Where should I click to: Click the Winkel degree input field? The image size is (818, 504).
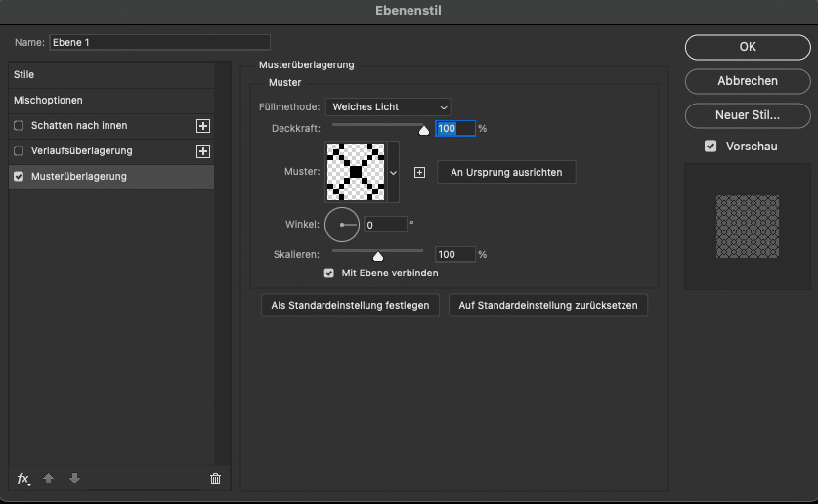tap(385, 225)
